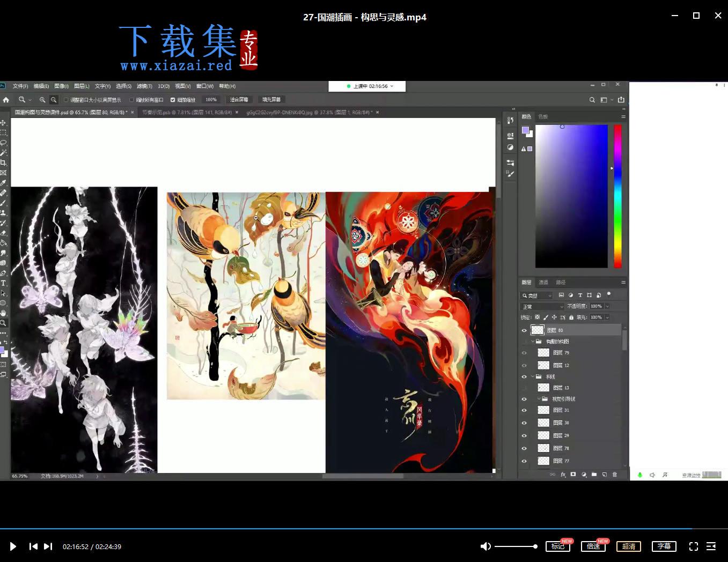Open the opacity 不透明度 dropdown arrow
Viewport: 728px width, 562px height.
coord(607,306)
